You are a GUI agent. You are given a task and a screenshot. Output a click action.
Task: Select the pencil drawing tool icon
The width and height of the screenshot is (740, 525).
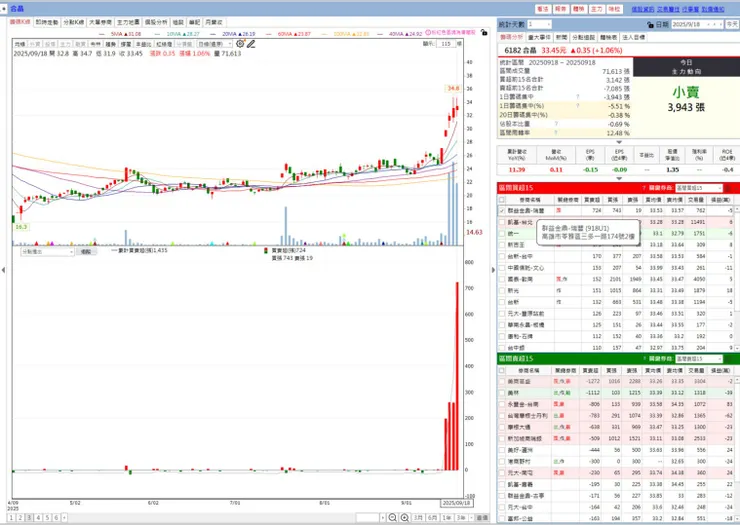point(251,44)
